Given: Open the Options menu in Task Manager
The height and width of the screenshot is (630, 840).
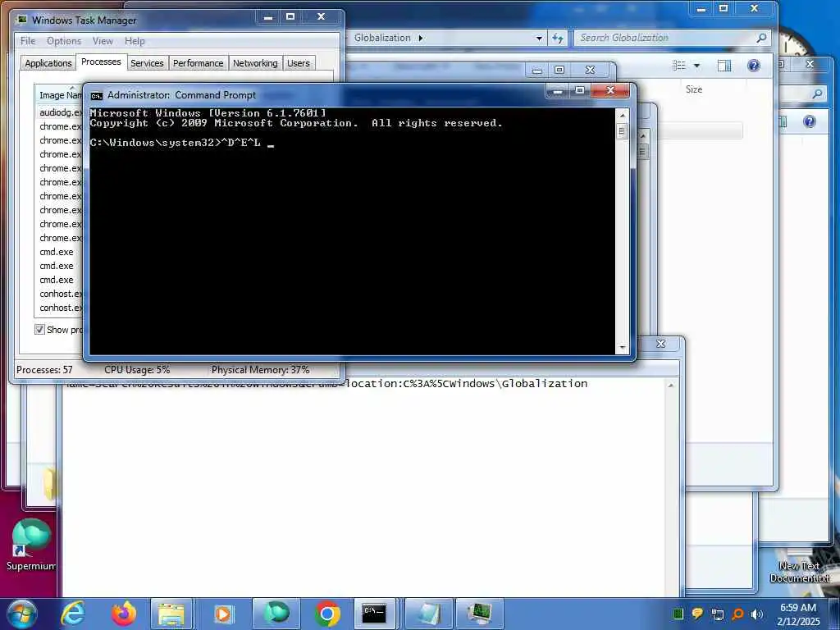Looking at the screenshot, I should 64,41.
